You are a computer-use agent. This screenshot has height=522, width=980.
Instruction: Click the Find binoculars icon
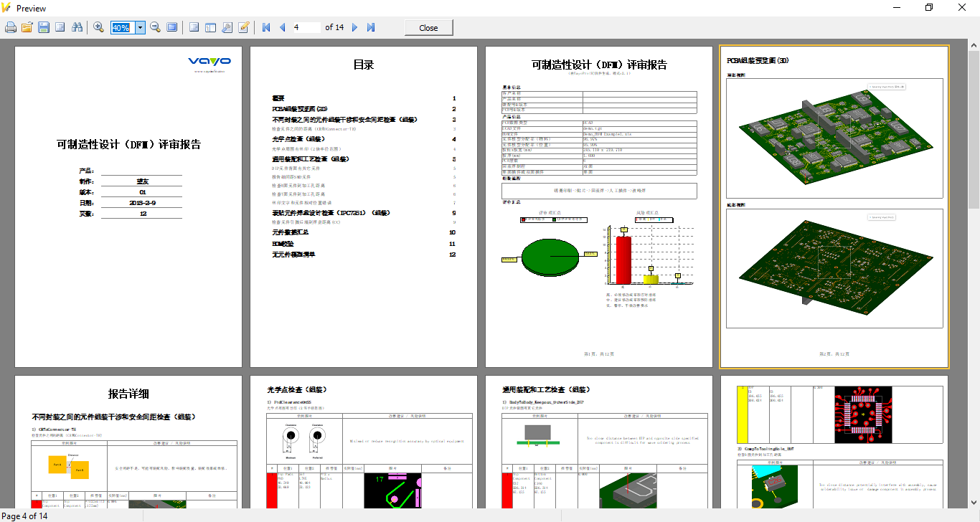(77, 27)
